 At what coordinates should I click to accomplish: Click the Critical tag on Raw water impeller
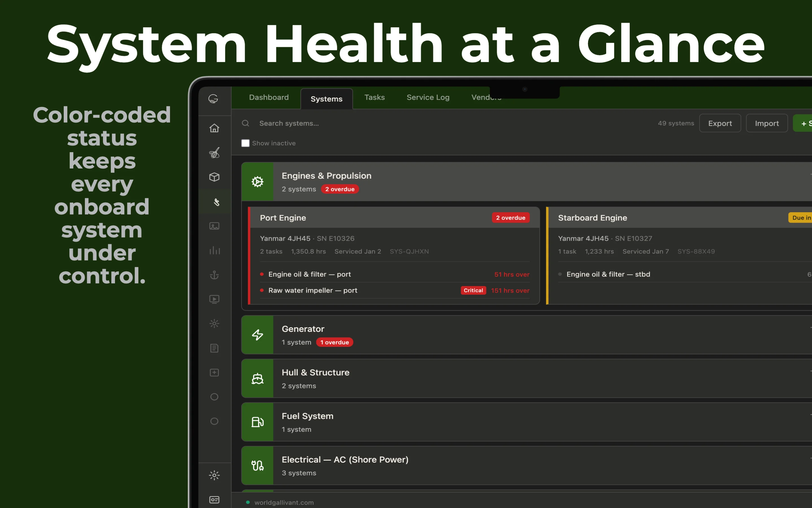coord(473,290)
